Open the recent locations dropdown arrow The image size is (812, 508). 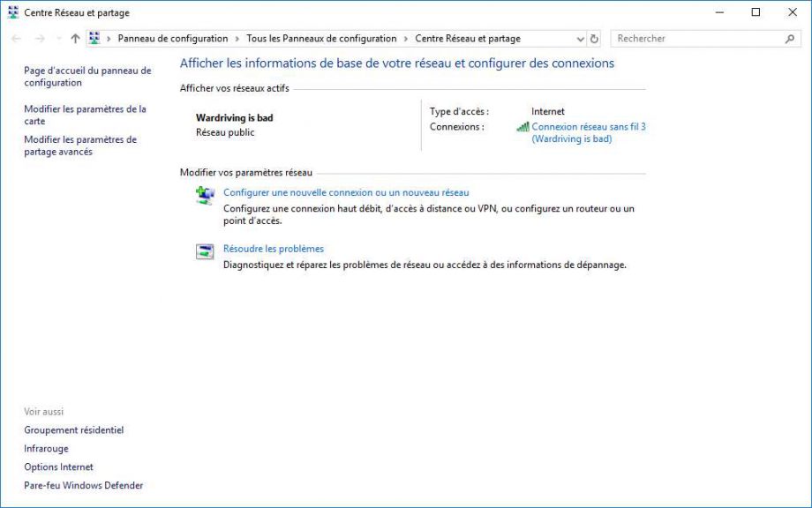[x=58, y=39]
